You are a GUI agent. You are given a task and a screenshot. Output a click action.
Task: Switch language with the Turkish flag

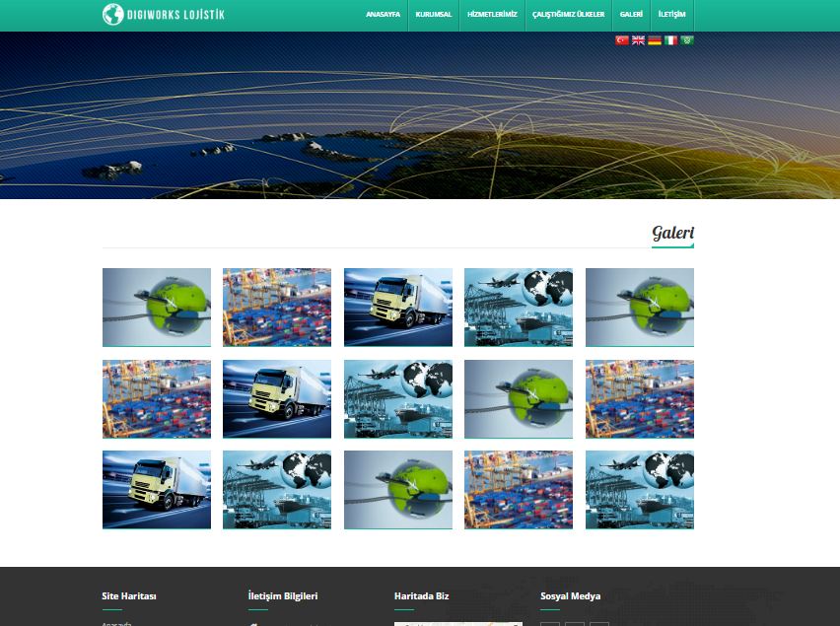[x=621, y=40]
